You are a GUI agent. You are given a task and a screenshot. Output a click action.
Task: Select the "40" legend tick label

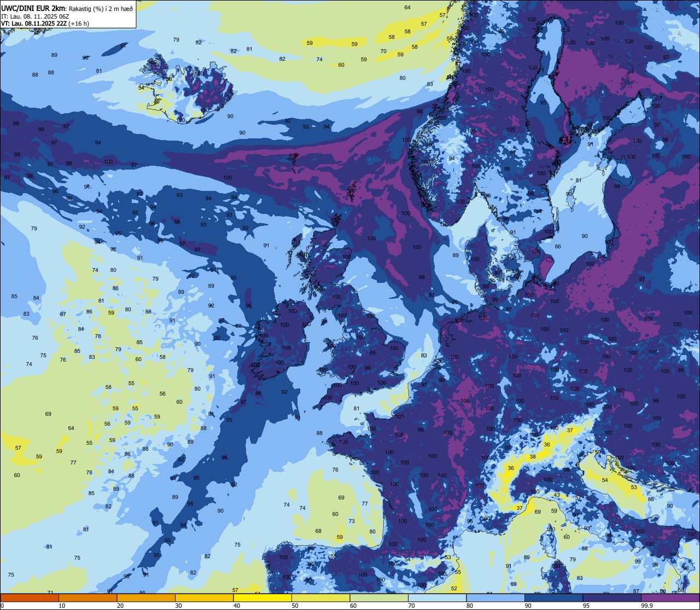[x=237, y=606]
